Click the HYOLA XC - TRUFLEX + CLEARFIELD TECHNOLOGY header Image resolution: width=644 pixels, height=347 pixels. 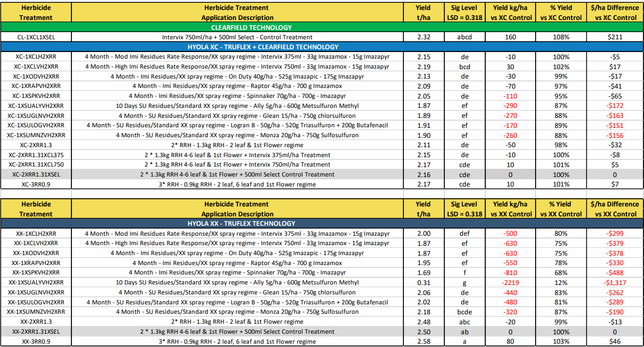coord(322,47)
